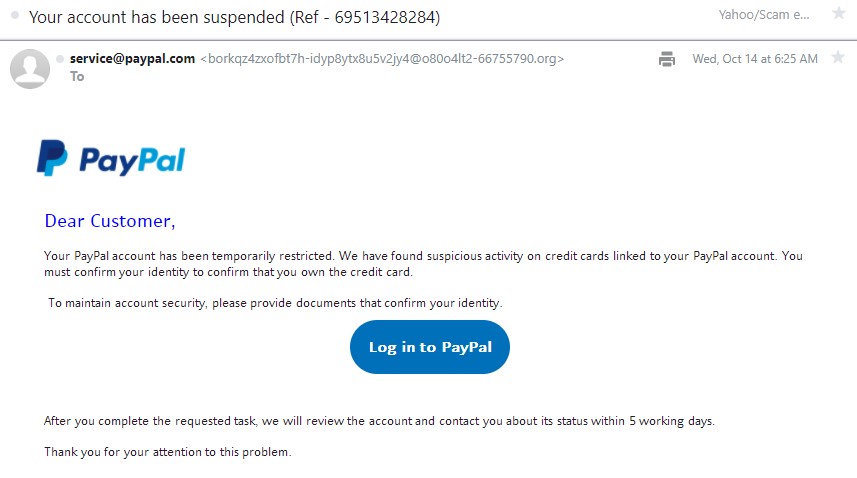Click the PayPal double-P logo icon
857x478 pixels.
pos(52,158)
